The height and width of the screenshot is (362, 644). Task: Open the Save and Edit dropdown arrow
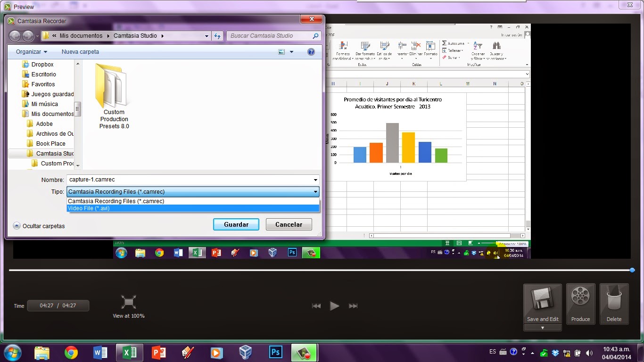tap(542, 328)
